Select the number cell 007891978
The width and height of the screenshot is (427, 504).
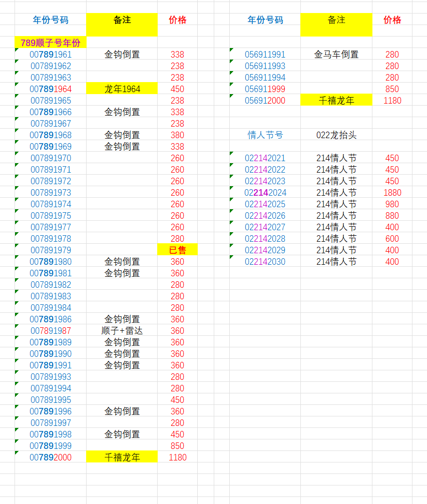(51, 239)
